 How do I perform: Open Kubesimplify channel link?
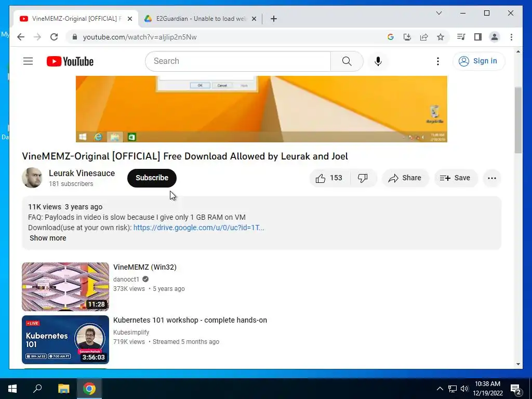131,332
